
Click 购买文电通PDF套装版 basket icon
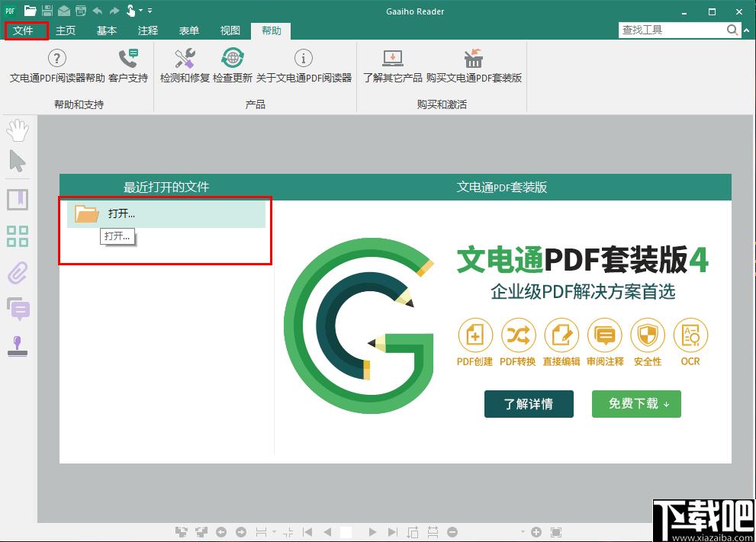tap(474, 58)
